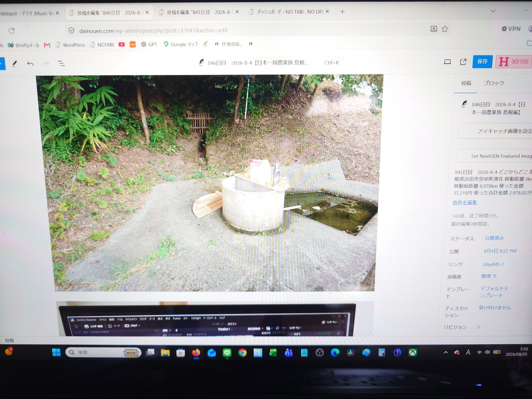Open the 作家の宿 bookmark
532x399 pixels.
point(228,44)
